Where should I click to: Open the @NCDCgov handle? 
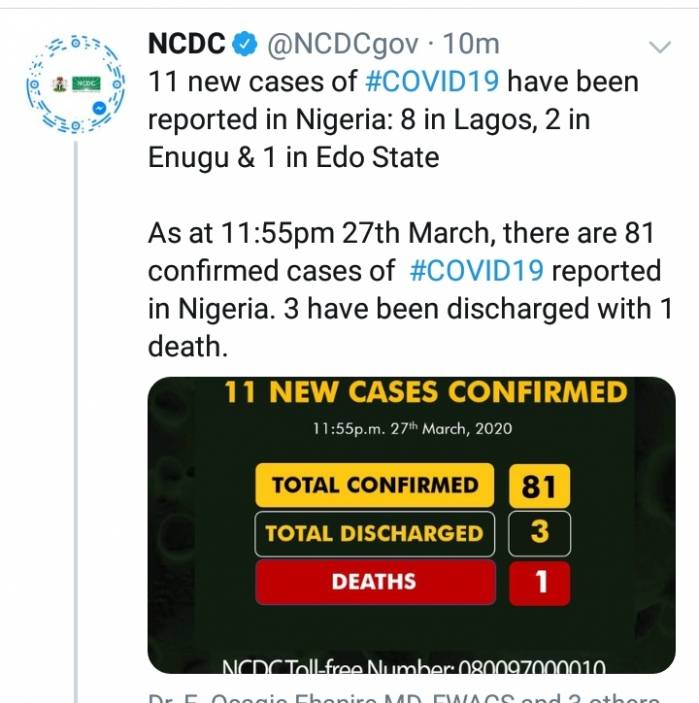343,44
